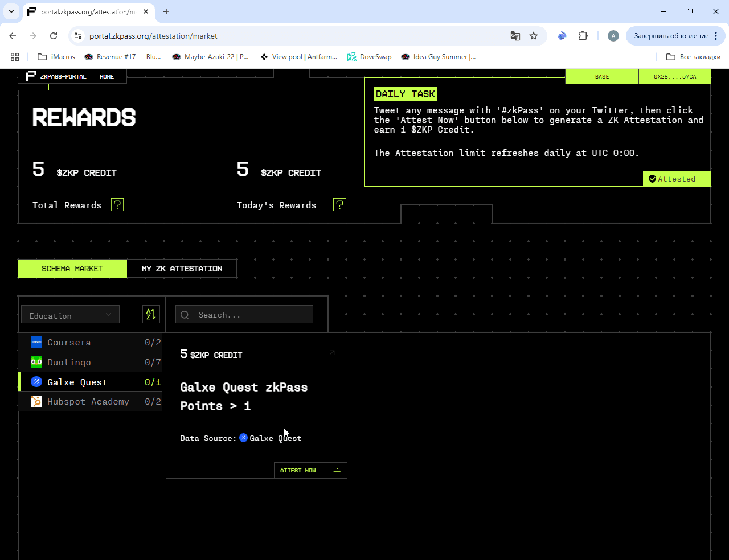Open Idea Guy Summer bookmark

point(439,57)
